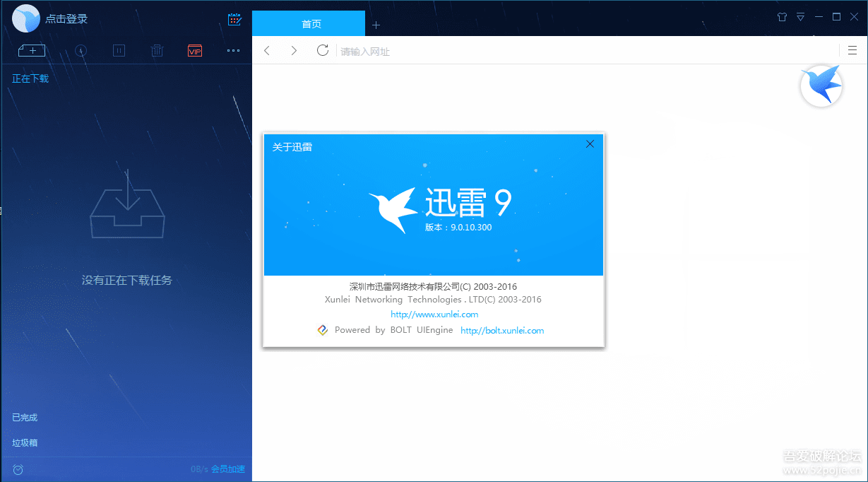Click the pause all tasks icon

[119, 50]
